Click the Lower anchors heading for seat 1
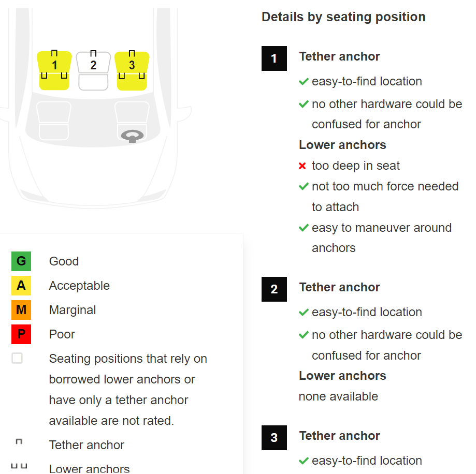 point(342,145)
